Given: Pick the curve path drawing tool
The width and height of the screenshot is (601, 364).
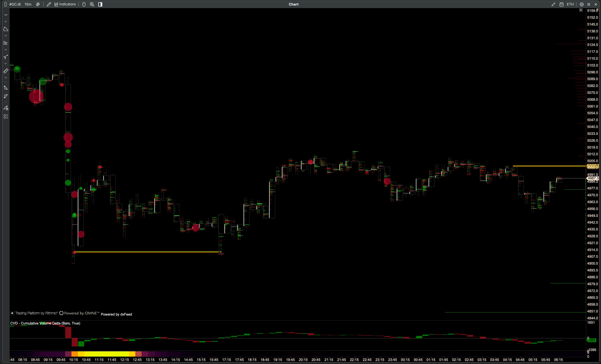Looking at the screenshot, I should coord(6,57).
